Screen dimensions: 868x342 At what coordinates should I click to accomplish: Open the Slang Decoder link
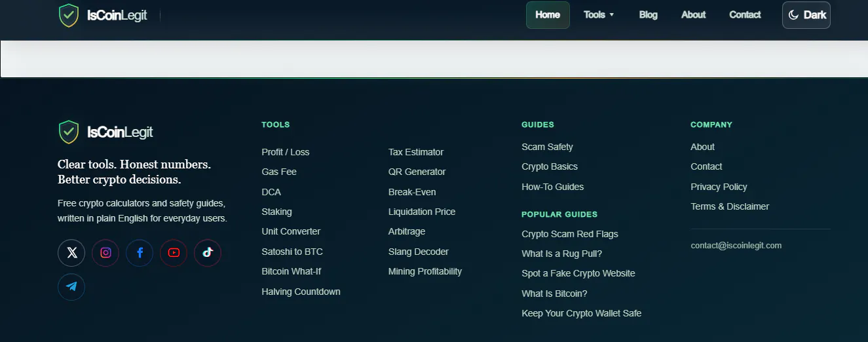pos(419,252)
